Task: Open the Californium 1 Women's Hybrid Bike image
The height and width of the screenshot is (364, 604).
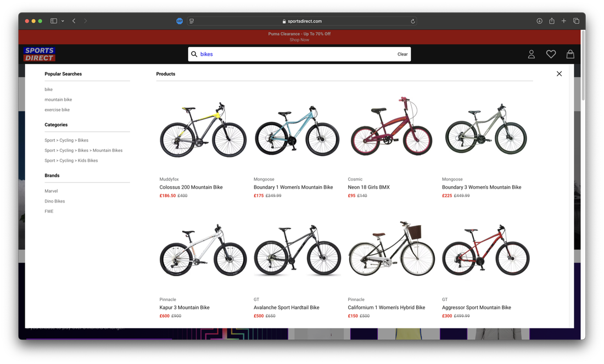Action: 392,249
